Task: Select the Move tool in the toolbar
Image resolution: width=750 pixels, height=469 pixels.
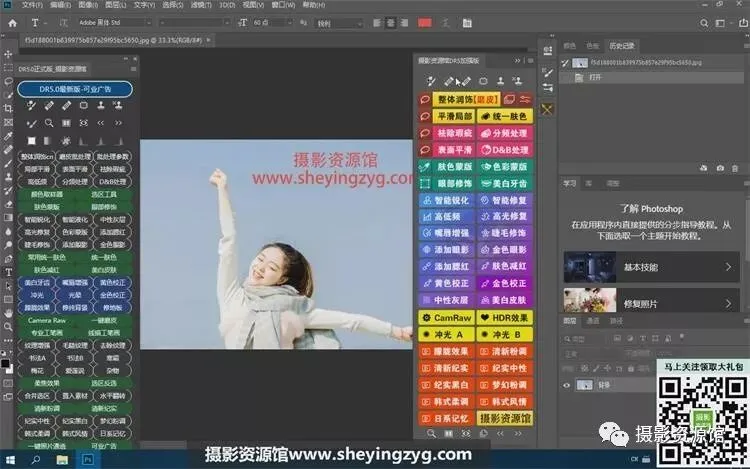Action: (x=8, y=54)
